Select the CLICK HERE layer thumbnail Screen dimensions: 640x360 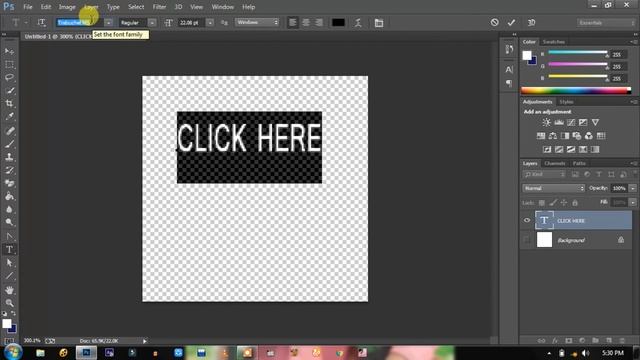coord(544,220)
